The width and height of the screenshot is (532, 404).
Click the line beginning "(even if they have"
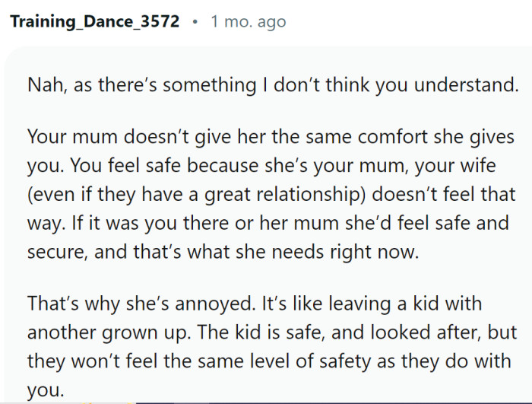271,196
